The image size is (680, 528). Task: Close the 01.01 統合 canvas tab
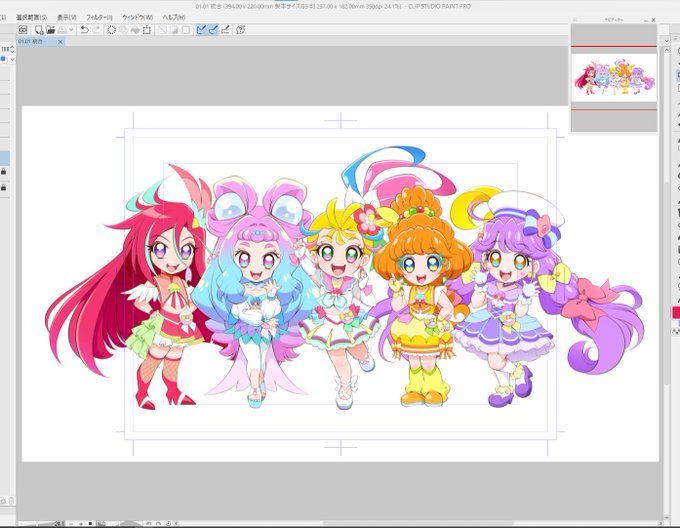60,42
